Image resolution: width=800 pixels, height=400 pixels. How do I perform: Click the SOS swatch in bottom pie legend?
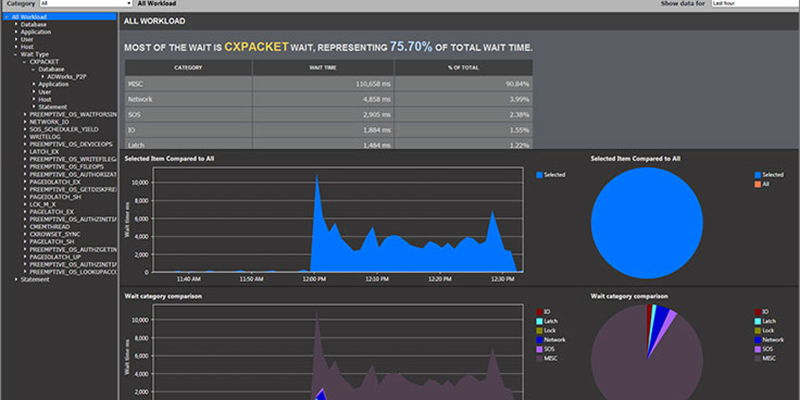(x=758, y=349)
